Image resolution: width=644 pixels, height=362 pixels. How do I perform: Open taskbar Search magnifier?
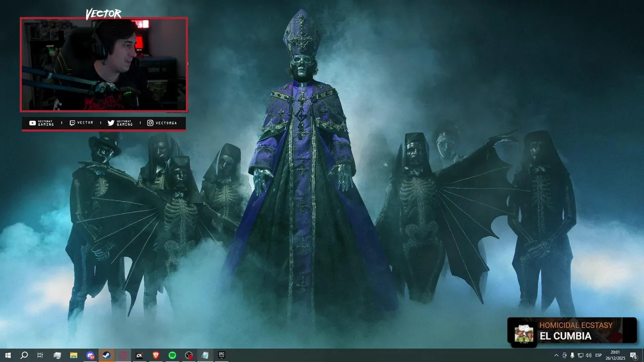(x=24, y=355)
